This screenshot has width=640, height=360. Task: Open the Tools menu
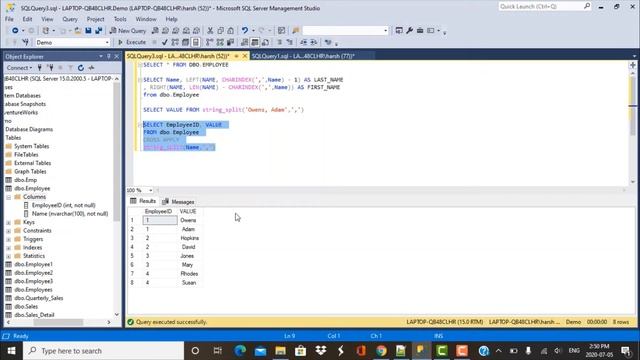(120, 19)
